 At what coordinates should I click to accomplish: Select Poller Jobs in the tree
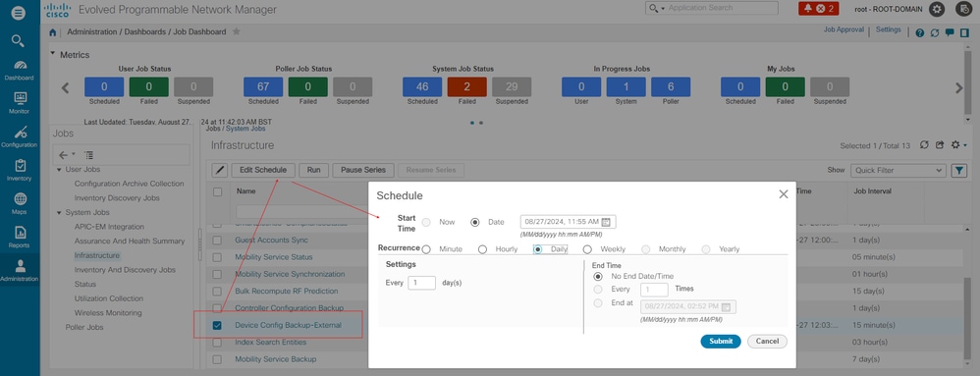[84, 327]
